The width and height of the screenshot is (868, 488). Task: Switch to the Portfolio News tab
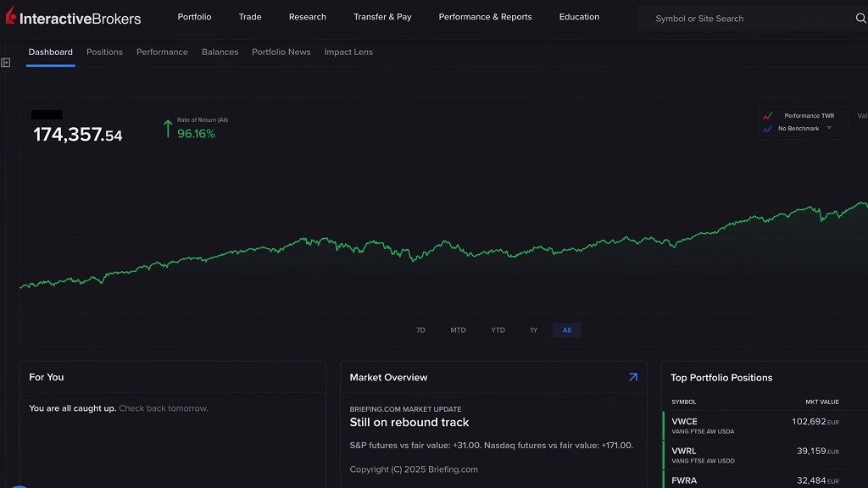(281, 52)
